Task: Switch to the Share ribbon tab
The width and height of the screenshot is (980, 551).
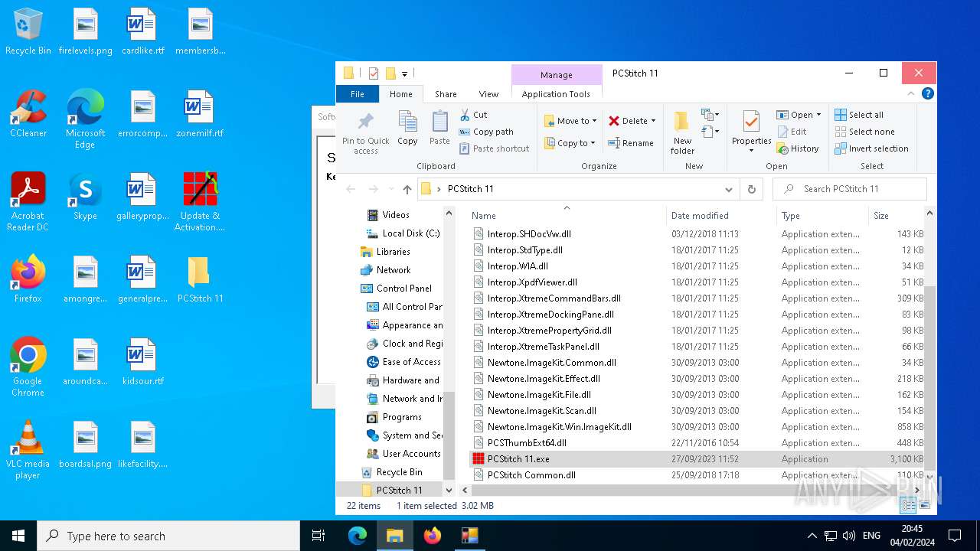Action: [x=446, y=94]
